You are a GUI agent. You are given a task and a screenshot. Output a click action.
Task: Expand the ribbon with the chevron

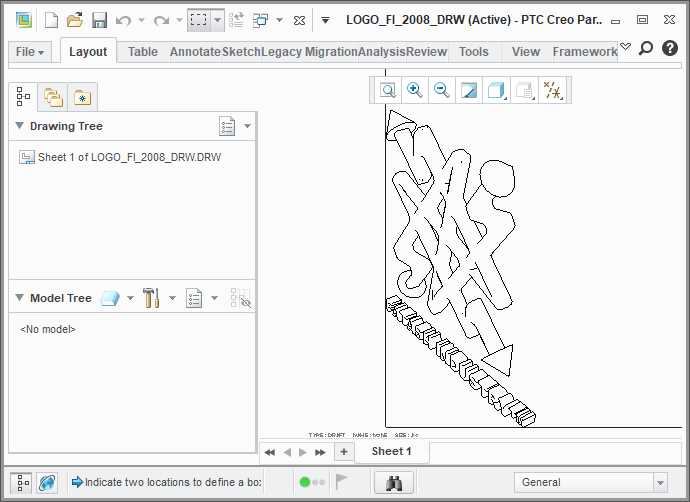click(625, 47)
